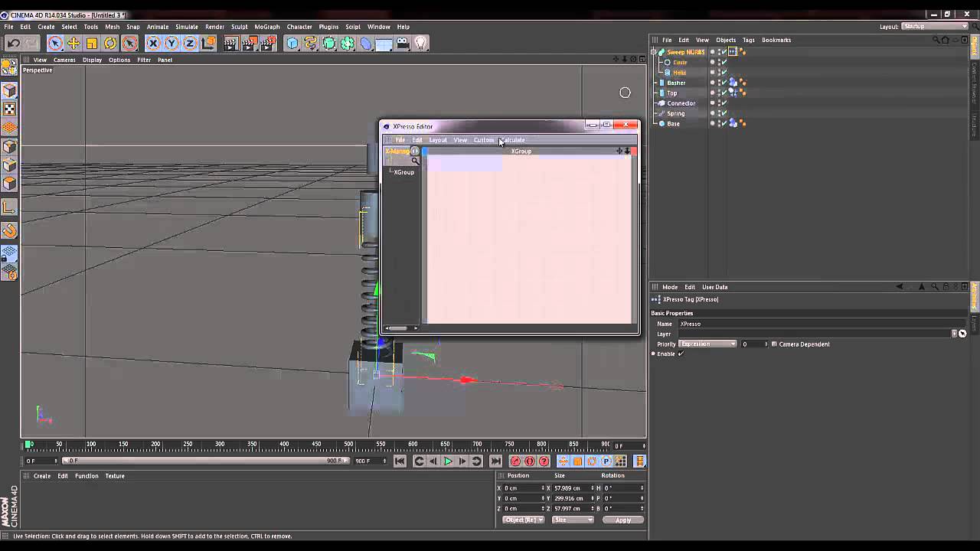Select the Make Editable icon in left toolbar
The image size is (980, 551).
pos(9,69)
